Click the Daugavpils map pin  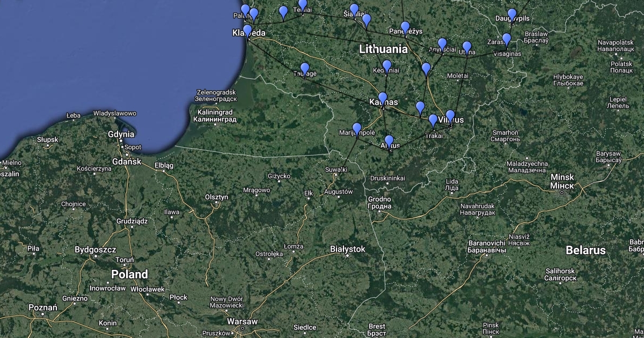(x=512, y=14)
